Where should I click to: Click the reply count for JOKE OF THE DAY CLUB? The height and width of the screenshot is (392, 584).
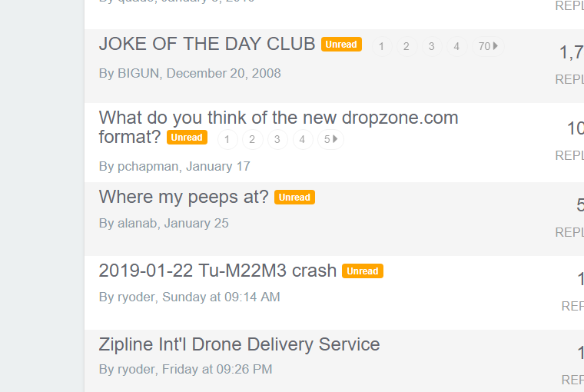[x=572, y=52]
